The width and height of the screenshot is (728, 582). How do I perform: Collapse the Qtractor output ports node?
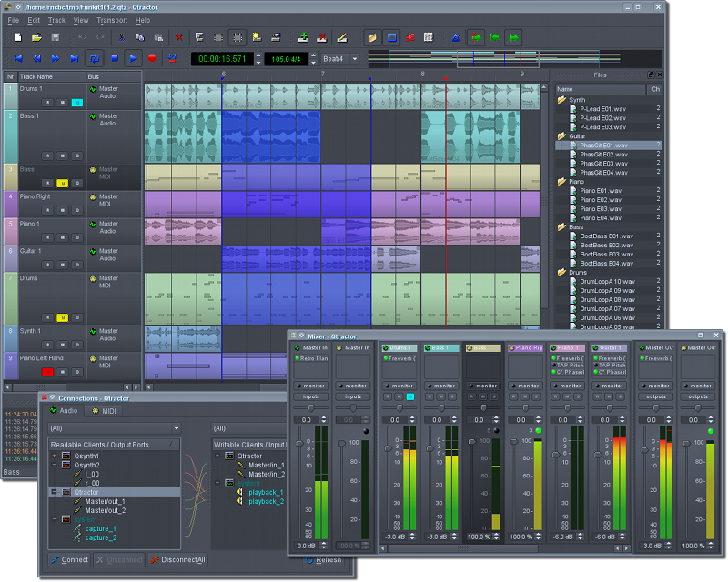coord(54,492)
